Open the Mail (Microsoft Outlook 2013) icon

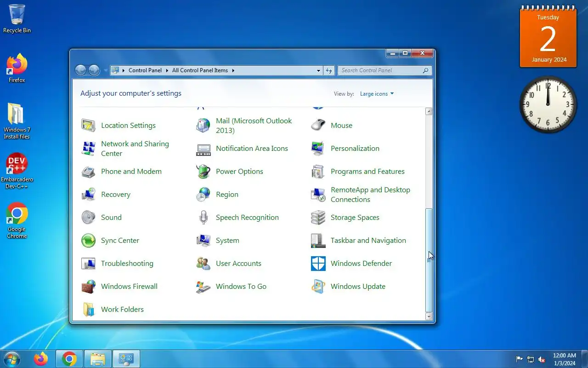click(x=203, y=125)
